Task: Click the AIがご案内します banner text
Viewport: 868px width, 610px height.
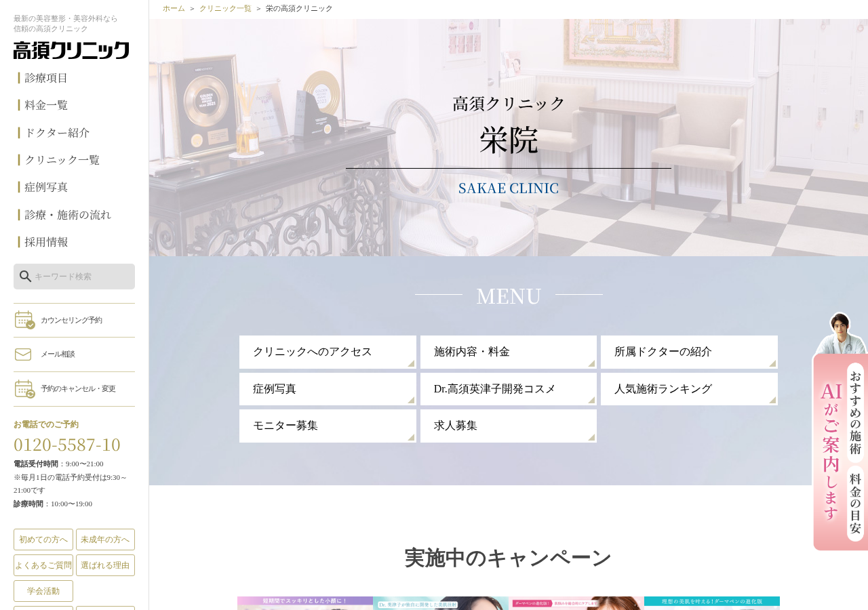Action: pos(831,451)
